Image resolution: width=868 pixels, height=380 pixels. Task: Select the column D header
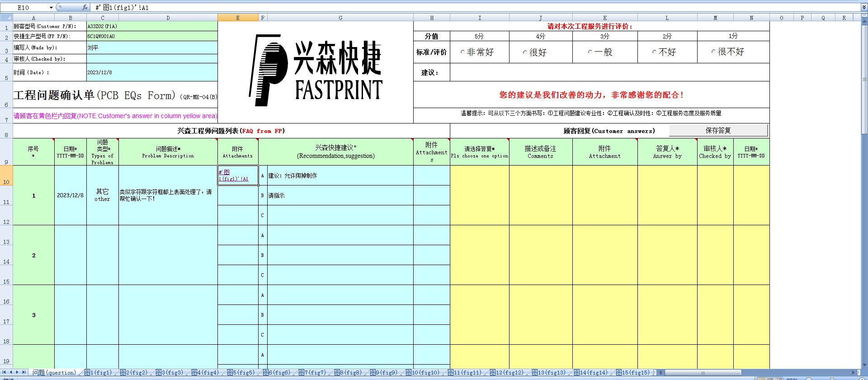[x=168, y=18]
